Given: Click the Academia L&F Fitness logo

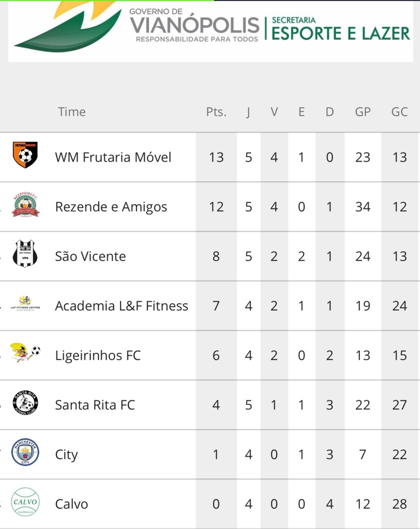Looking at the screenshot, I should tap(25, 303).
